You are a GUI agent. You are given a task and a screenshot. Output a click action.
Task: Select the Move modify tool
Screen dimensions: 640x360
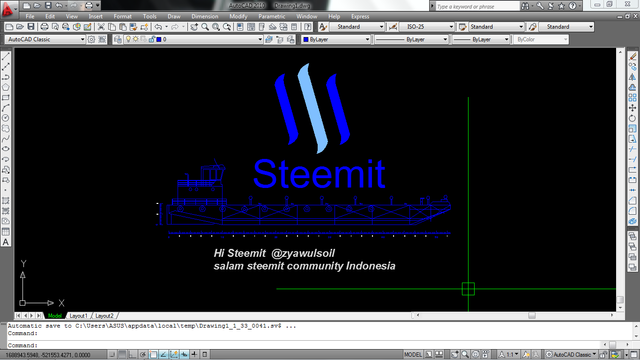[x=632, y=108]
